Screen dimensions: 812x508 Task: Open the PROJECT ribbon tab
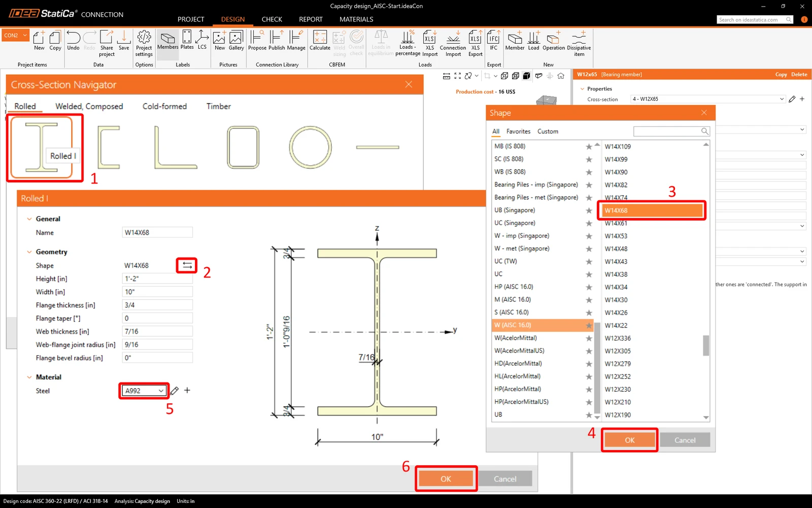pos(191,19)
